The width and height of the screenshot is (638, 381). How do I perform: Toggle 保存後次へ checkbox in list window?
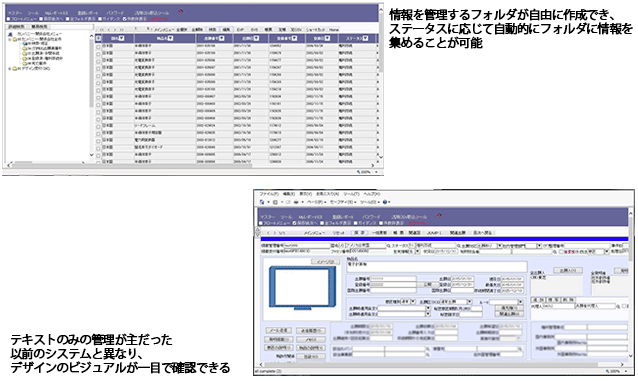click(x=41, y=19)
